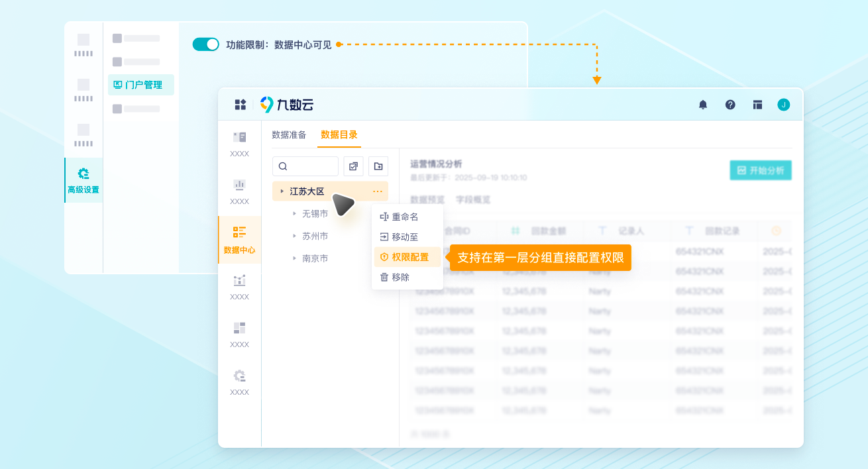
Task: Click the 开始分析 button
Action: tap(760, 170)
